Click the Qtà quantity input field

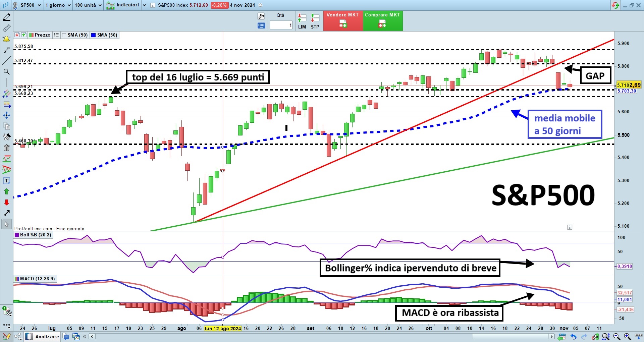pyautogui.click(x=281, y=25)
